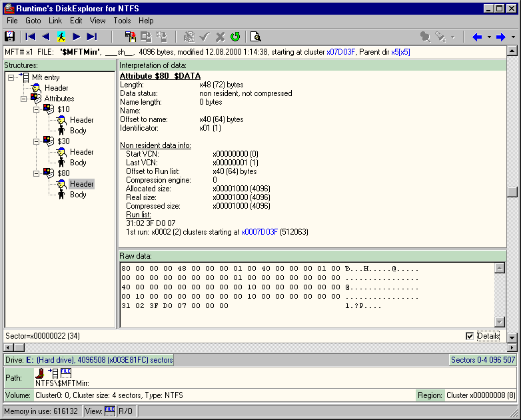Click main vertical scrollbar thumb
This screenshot has width=521, height=420.
tap(512, 192)
